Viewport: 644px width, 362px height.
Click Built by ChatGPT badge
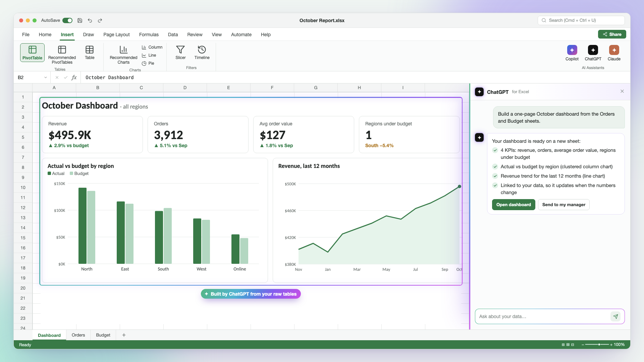(x=251, y=294)
